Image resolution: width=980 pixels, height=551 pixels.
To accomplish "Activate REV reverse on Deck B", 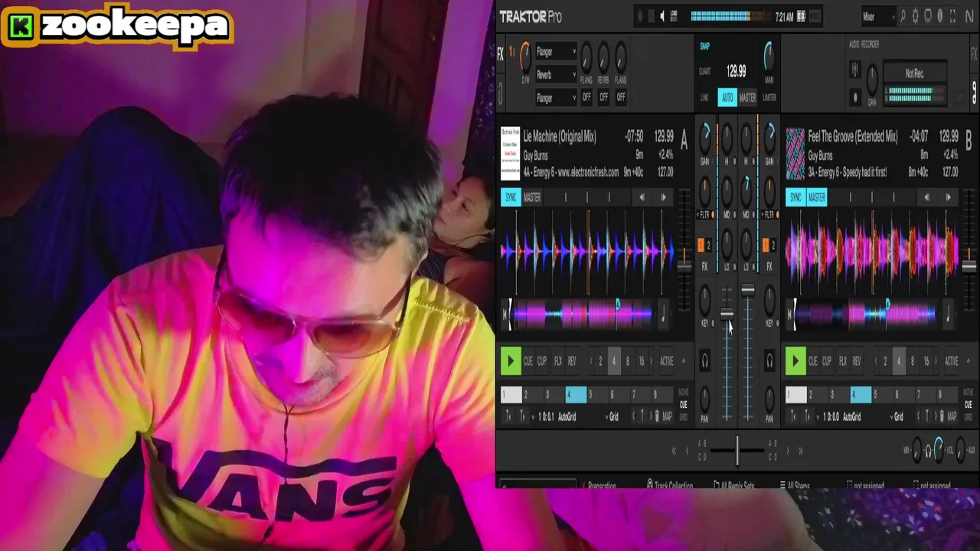I will click(x=857, y=361).
